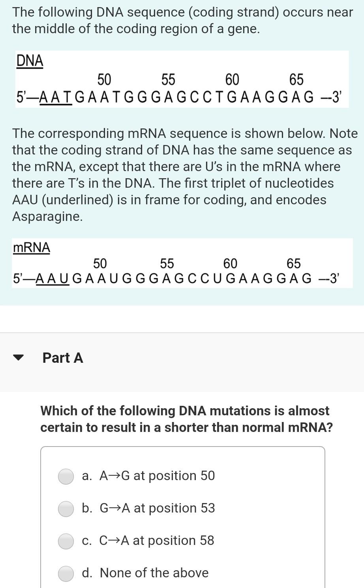The height and width of the screenshot is (588, 364).
Task: Select answer choice c, C→A at position 58
Action: (x=147, y=541)
